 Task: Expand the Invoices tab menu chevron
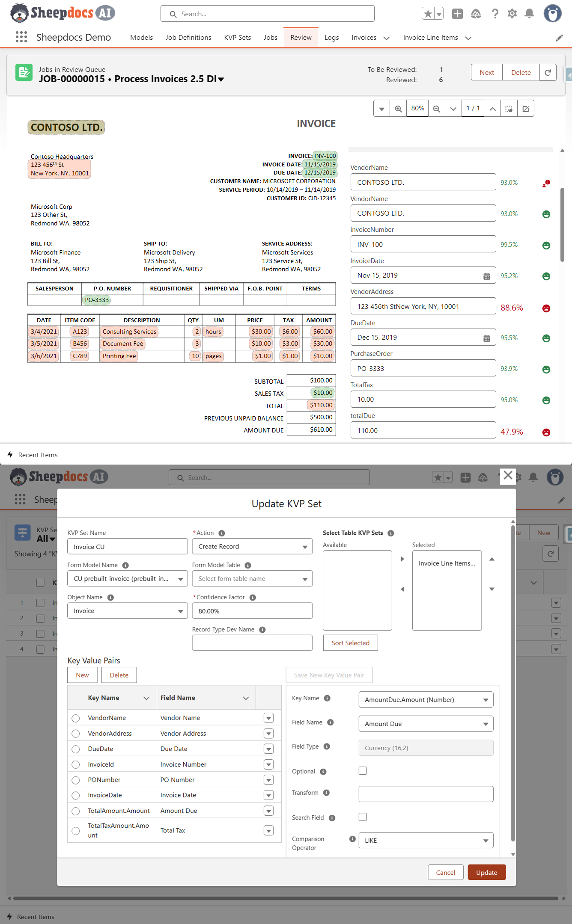click(x=387, y=38)
